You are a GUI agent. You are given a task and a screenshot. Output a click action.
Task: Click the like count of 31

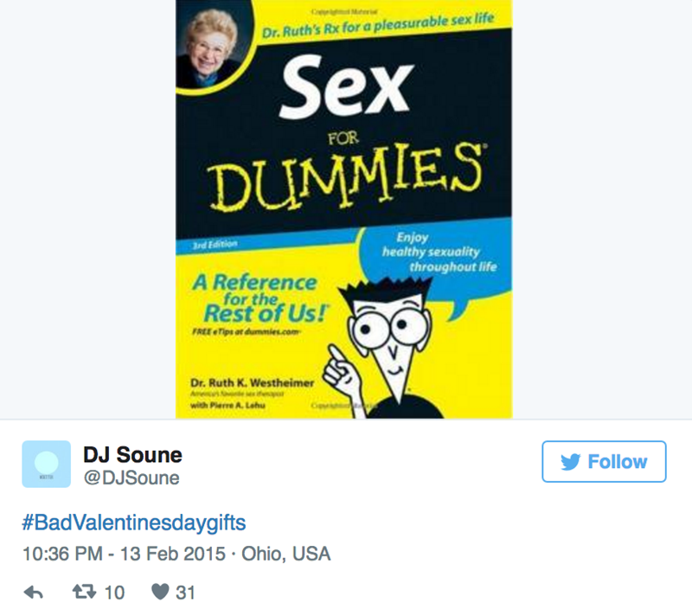tap(185, 593)
